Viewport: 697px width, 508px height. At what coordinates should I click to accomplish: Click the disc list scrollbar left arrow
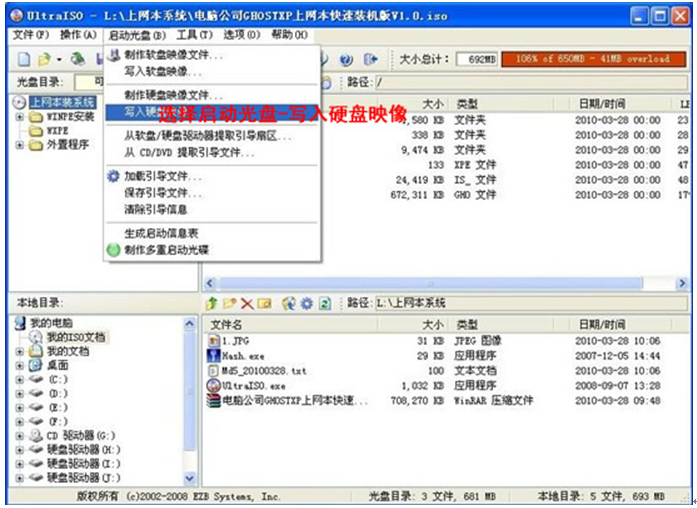point(210,284)
